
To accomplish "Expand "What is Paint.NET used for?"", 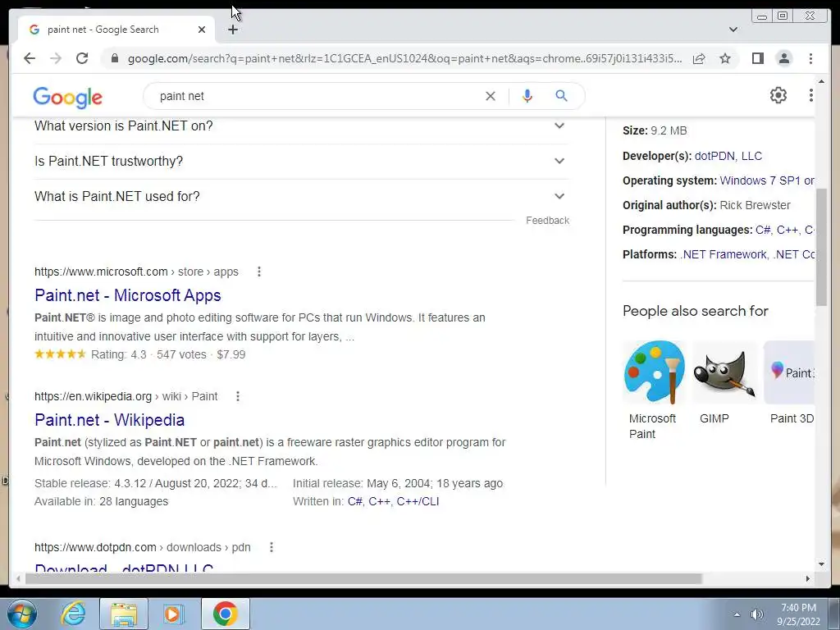I will click(301, 197).
